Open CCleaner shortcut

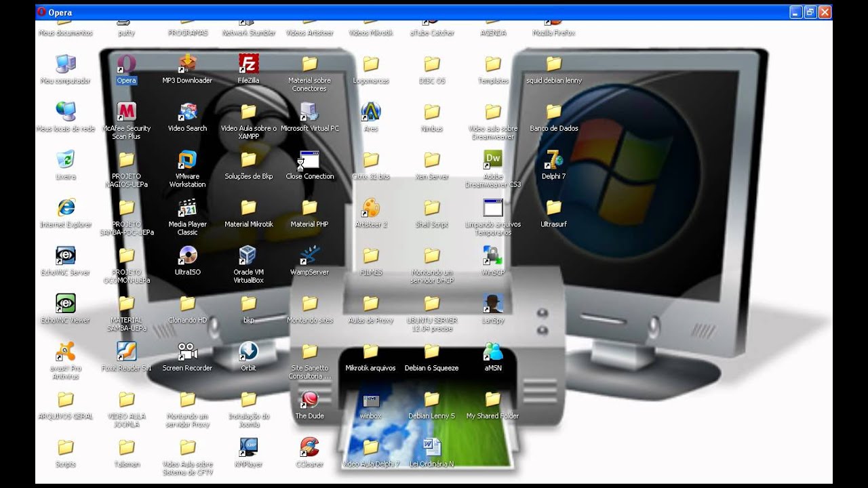pos(310,448)
